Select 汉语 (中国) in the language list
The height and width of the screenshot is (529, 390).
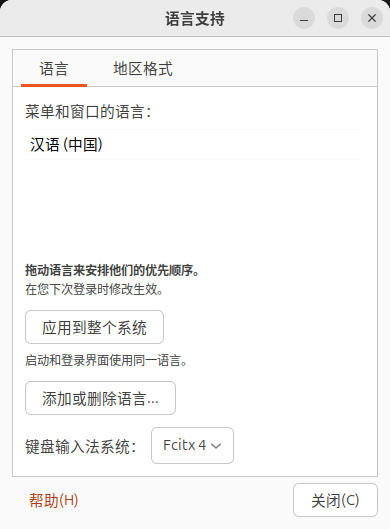click(195, 144)
